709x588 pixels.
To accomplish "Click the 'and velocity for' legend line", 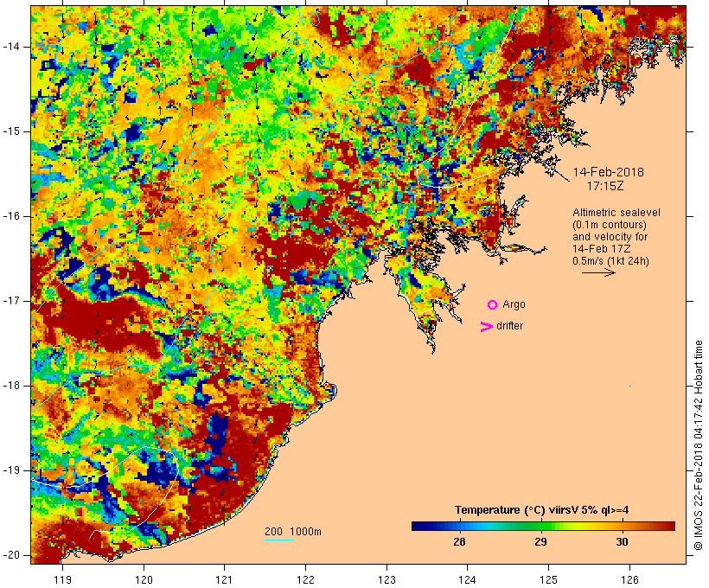I will click(610, 237).
